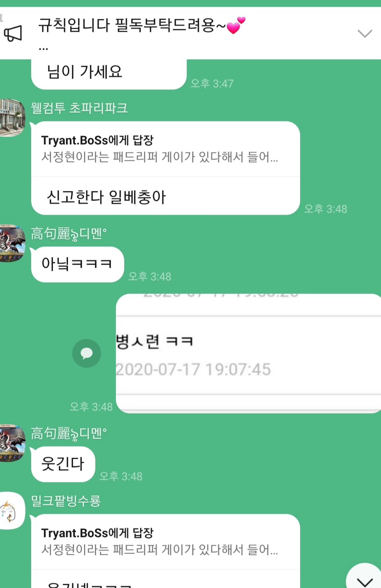Image resolution: width=381 pixels, height=588 pixels.
Task: Tap the comment bubble icon beside image
Action: (x=87, y=353)
